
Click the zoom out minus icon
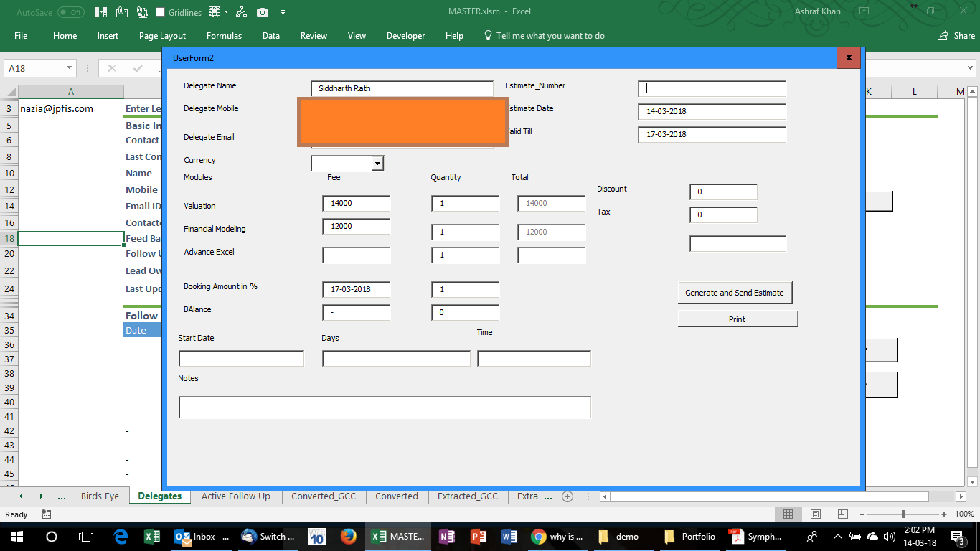click(x=862, y=514)
